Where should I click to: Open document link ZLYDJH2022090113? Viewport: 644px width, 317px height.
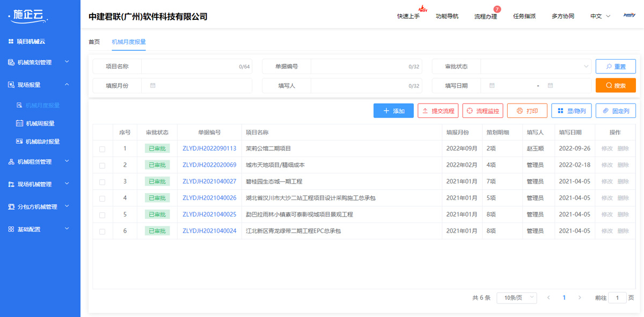coord(209,149)
